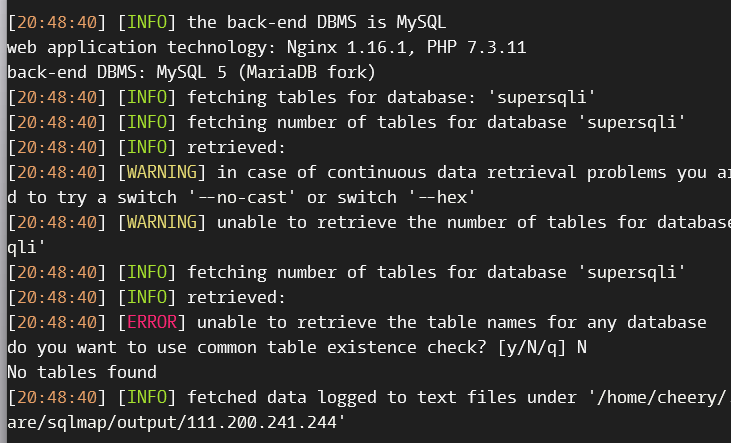Click the 'N' answer after the prompt
731x443 pixels.
(581, 347)
